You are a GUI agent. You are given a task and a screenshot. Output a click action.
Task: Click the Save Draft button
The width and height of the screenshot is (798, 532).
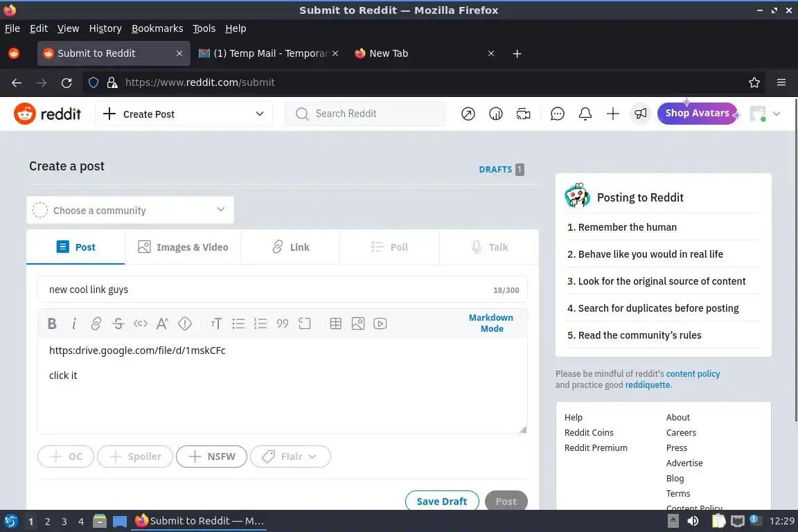442,502
